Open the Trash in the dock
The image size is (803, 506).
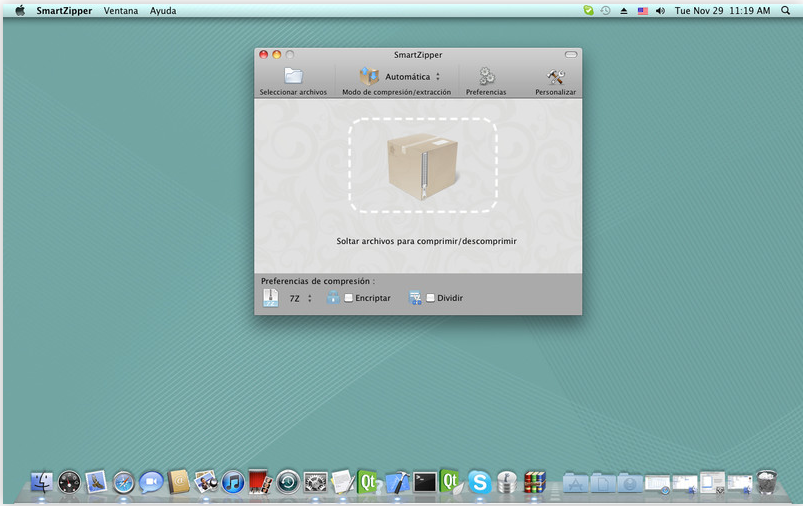point(767,482)
